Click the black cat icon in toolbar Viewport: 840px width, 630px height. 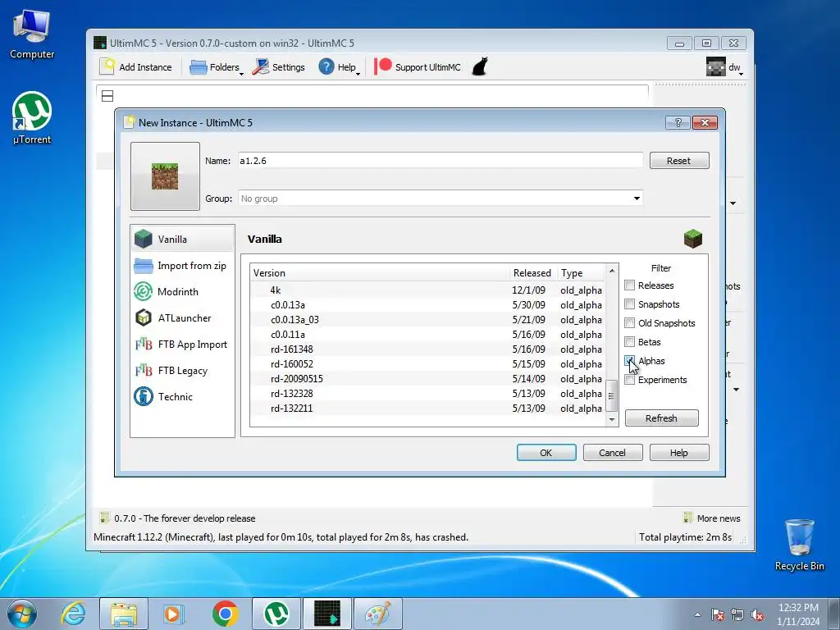(480, 66)
